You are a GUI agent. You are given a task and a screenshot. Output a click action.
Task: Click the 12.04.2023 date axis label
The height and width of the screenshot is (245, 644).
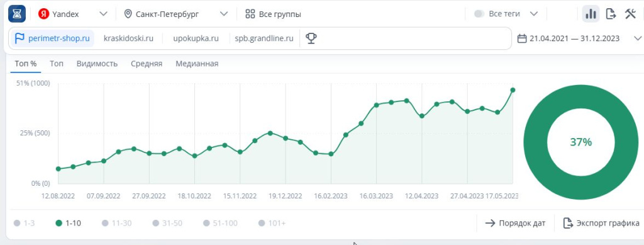click(x=421, y=196)
